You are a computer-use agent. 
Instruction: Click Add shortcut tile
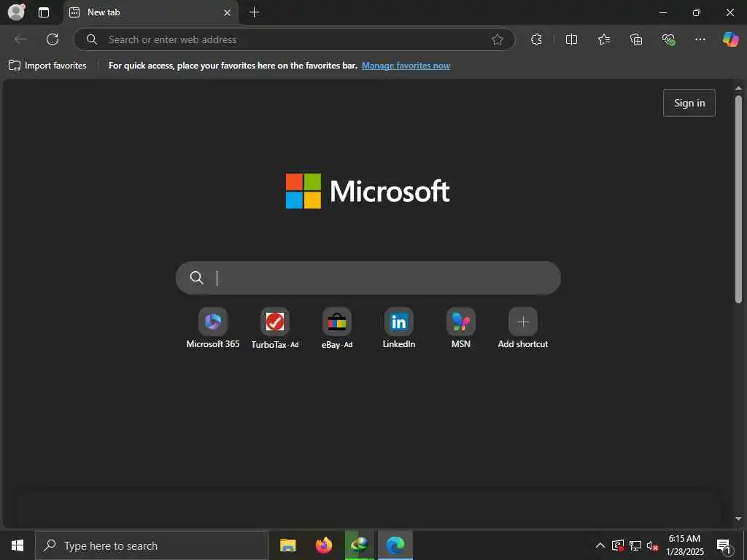pos(522,329)
